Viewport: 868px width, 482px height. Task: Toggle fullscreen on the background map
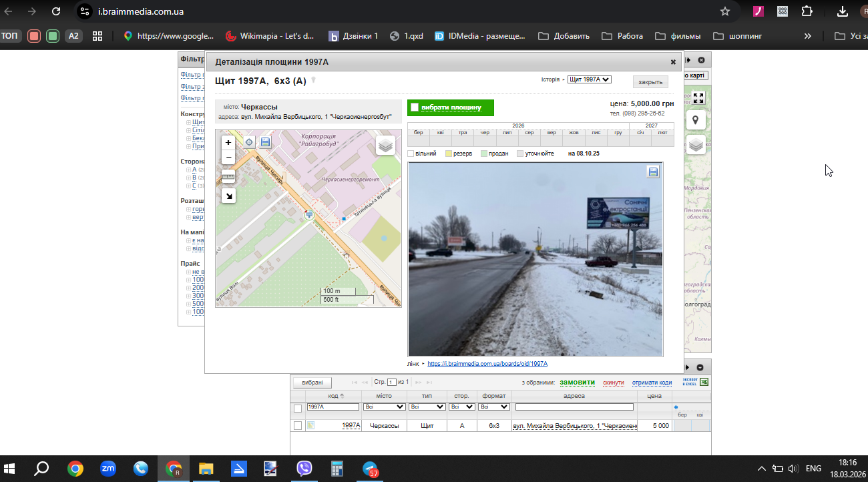click(698, 98)
